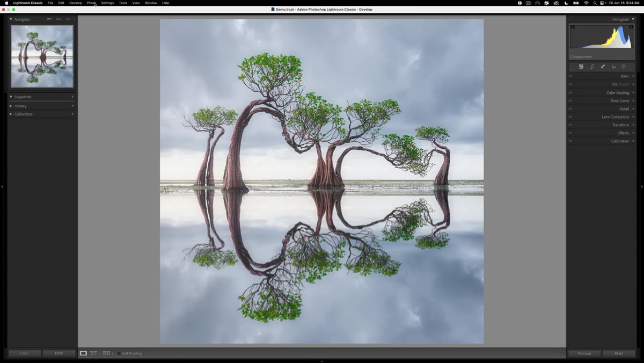Click the Paste button

(x=59, y=353)
